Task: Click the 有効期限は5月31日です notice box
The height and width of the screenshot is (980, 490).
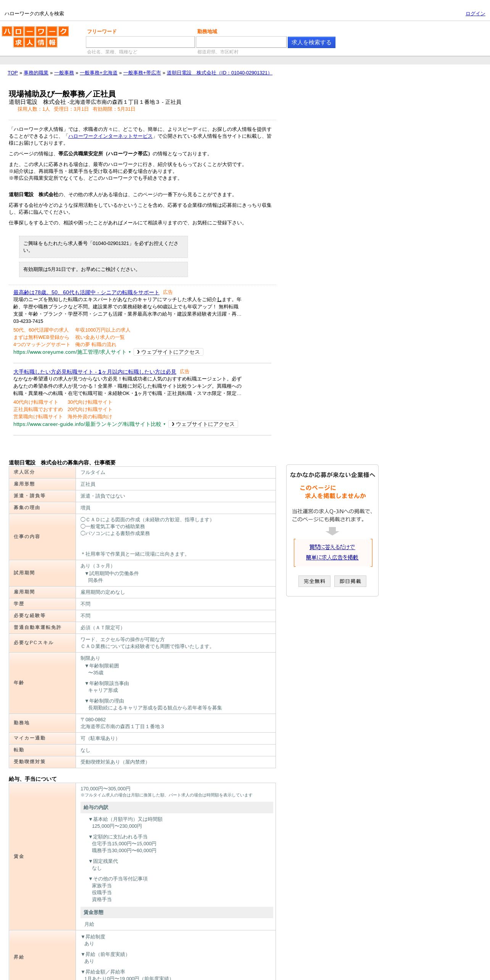Action: point(103,269)
